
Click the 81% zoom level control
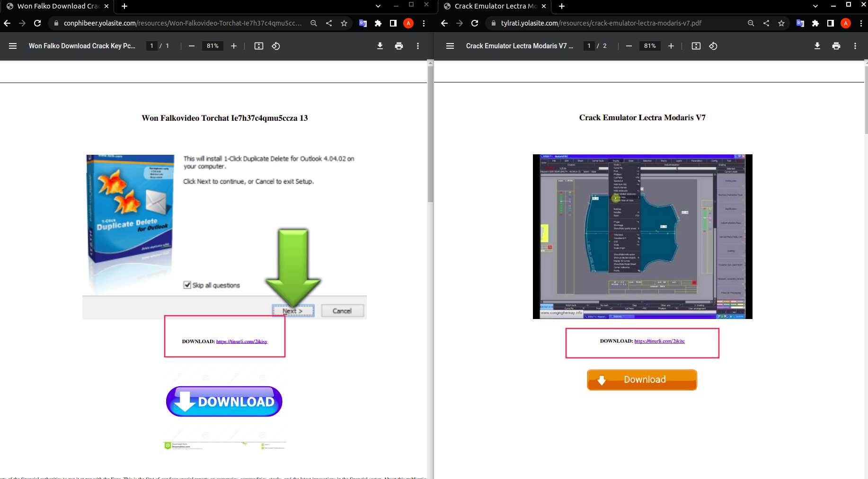pos(213,46)
